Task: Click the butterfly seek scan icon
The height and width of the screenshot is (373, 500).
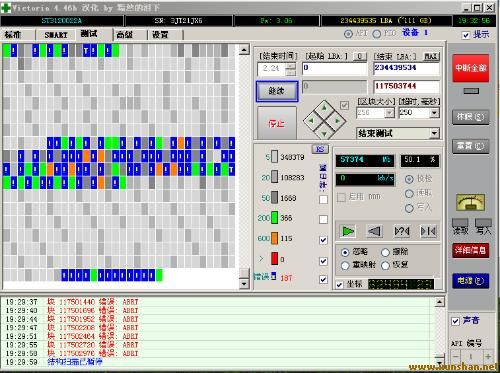Action: coord(428,231)
